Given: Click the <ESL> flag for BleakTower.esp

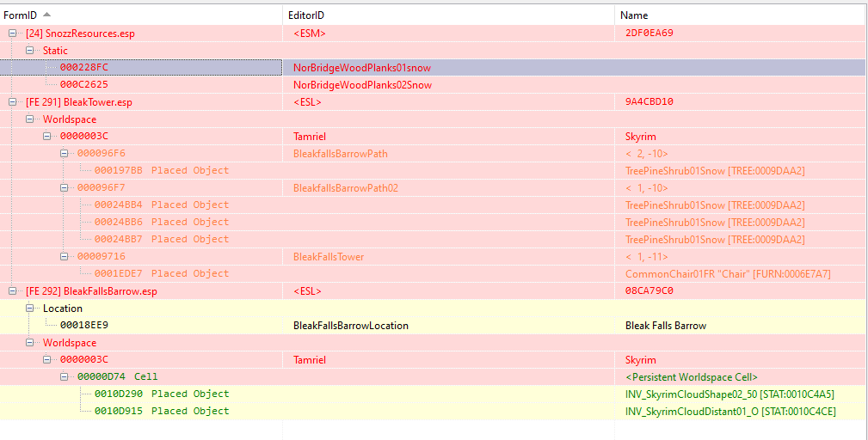Looking at the screenshot, I should coord(307,102).
